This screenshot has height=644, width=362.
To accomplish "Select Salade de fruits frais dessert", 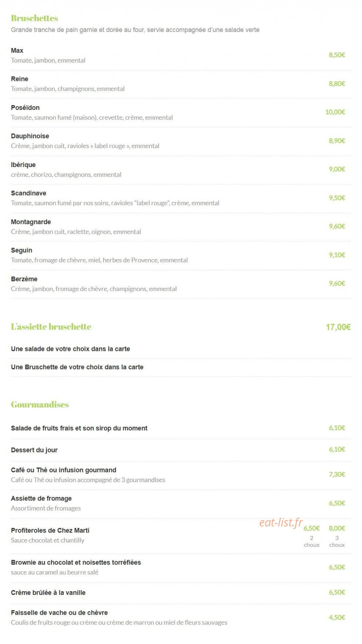I will point(79,428).
